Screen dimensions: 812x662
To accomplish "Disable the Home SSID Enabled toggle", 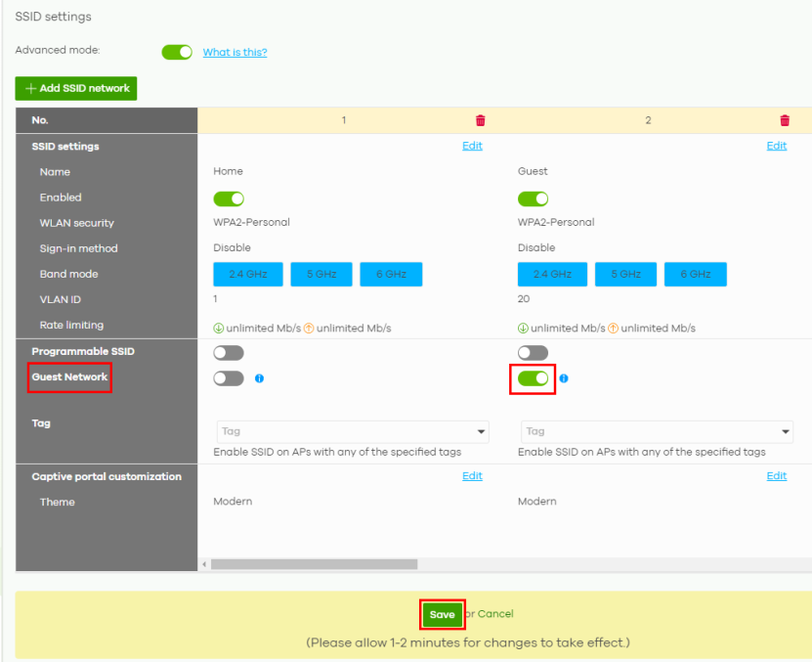I will pyautogui.click(x=229, y=199).
